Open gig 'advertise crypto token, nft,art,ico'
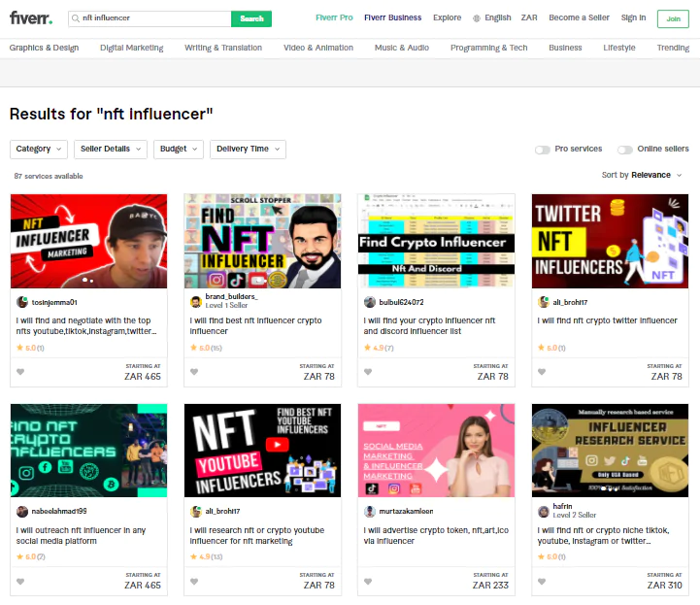Image resolution: width=700 pixels, height=605 pixels. pos(436,535)
